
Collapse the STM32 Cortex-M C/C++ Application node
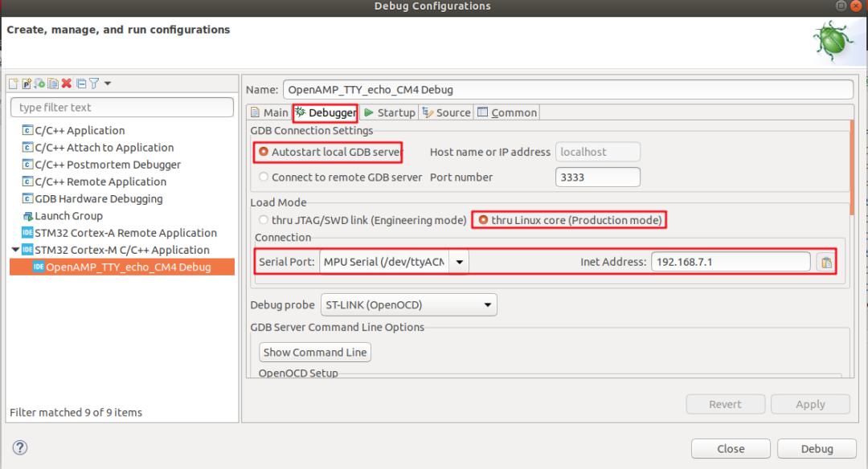click(15, 250)
